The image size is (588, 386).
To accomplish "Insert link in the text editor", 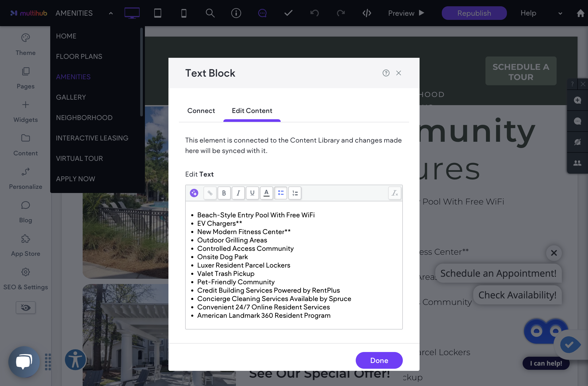I will 210,193.
